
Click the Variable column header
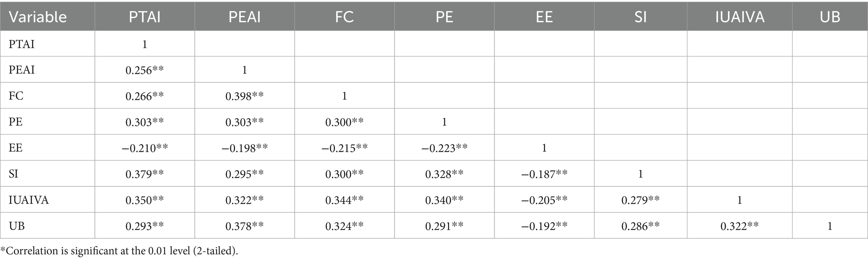click(x=38, y=17)
